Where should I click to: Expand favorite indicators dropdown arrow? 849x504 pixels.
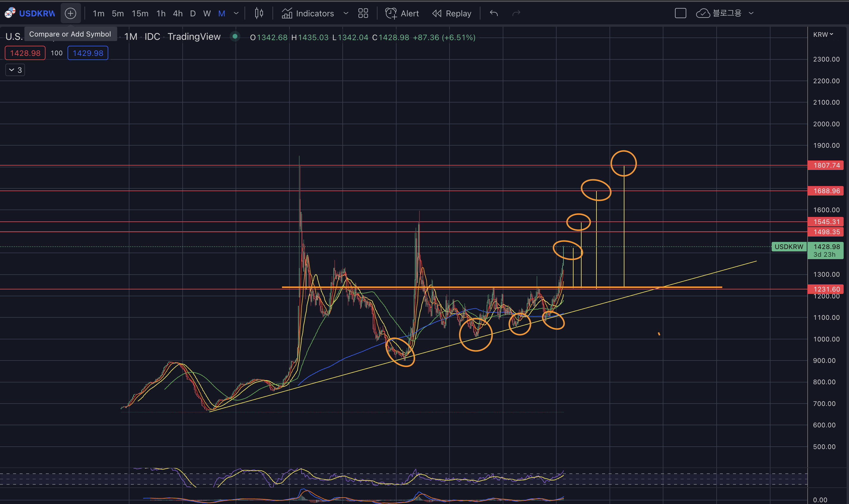(x=346, y=13)
